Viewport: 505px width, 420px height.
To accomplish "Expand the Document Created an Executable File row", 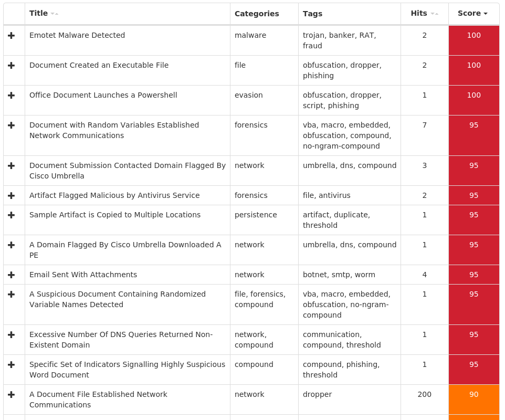I will [x=12, y=65].
